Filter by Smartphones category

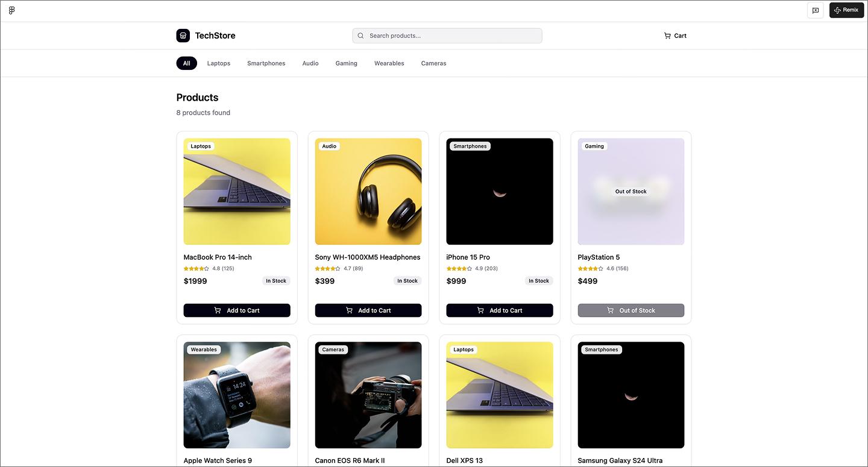coord(266,63)
